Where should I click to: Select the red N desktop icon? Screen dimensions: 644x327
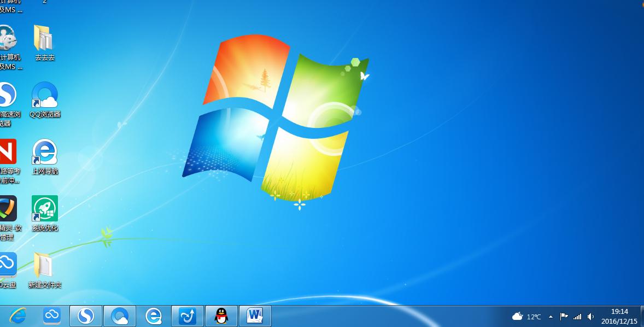(8, 153)
